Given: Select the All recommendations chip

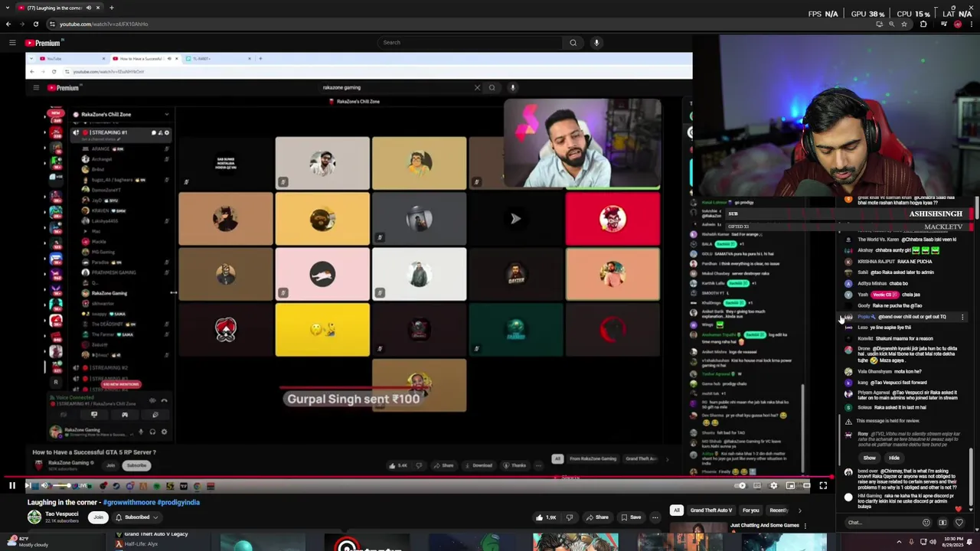Looking at the screenshot, I should pyautogui.click(x=676, y=510).
